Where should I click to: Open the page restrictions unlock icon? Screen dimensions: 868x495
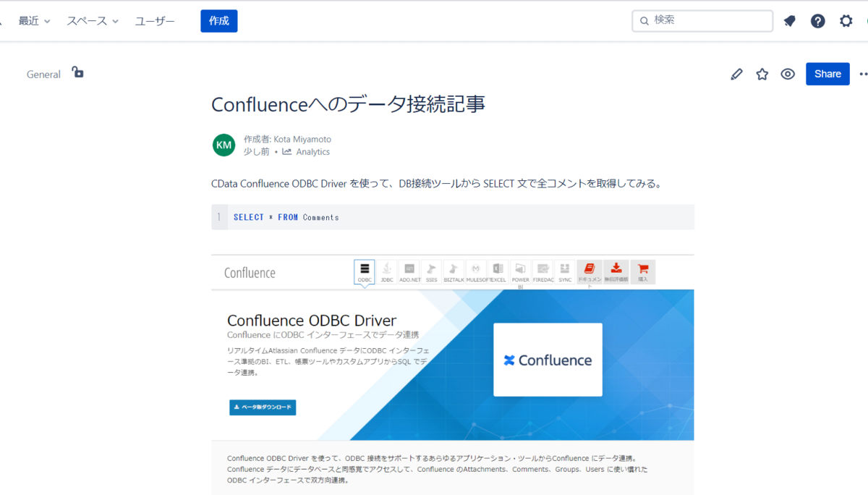(77, 72)
